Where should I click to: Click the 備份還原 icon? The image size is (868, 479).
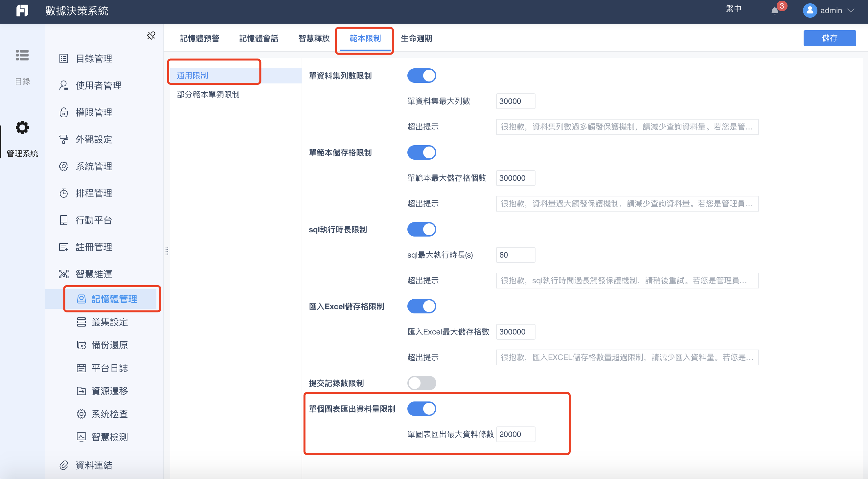pos(81,345)
